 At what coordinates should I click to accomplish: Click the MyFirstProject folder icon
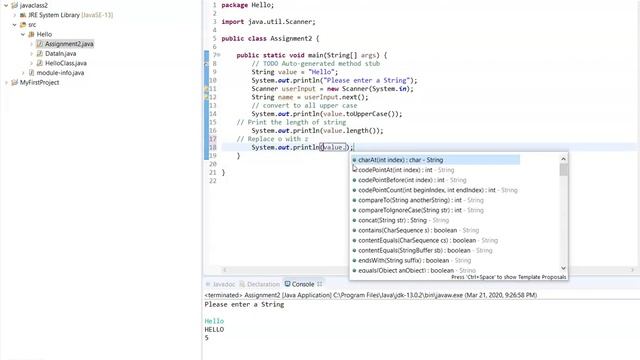point(15,82)
